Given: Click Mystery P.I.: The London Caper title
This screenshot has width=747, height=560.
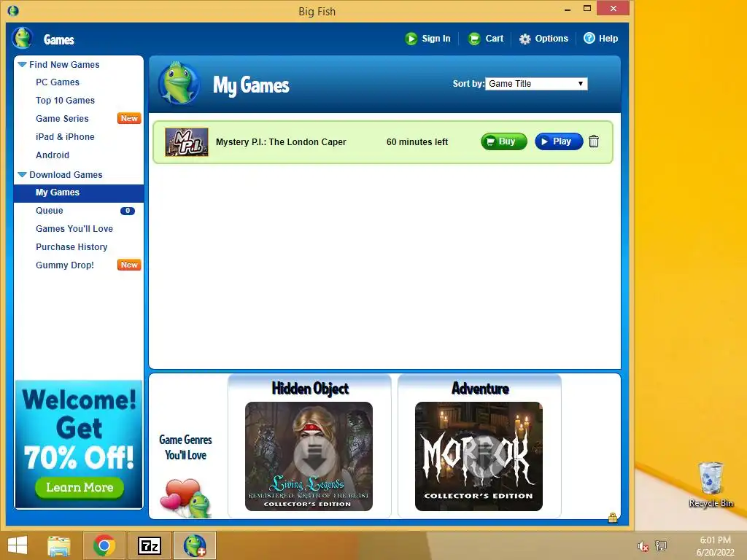Looking at the screenshot, I should tap(281, 142).
